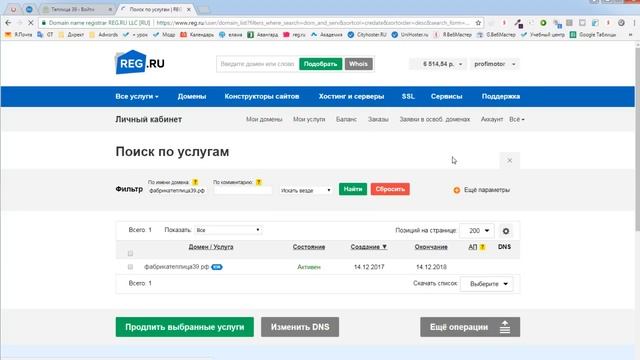Sort by the Состояние column header

tap(309, 247)
